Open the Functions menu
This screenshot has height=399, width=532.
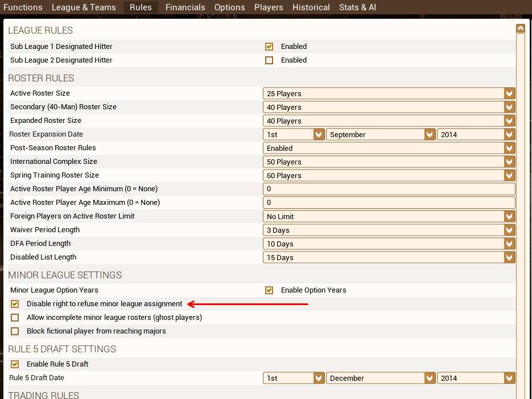(23, 7)
